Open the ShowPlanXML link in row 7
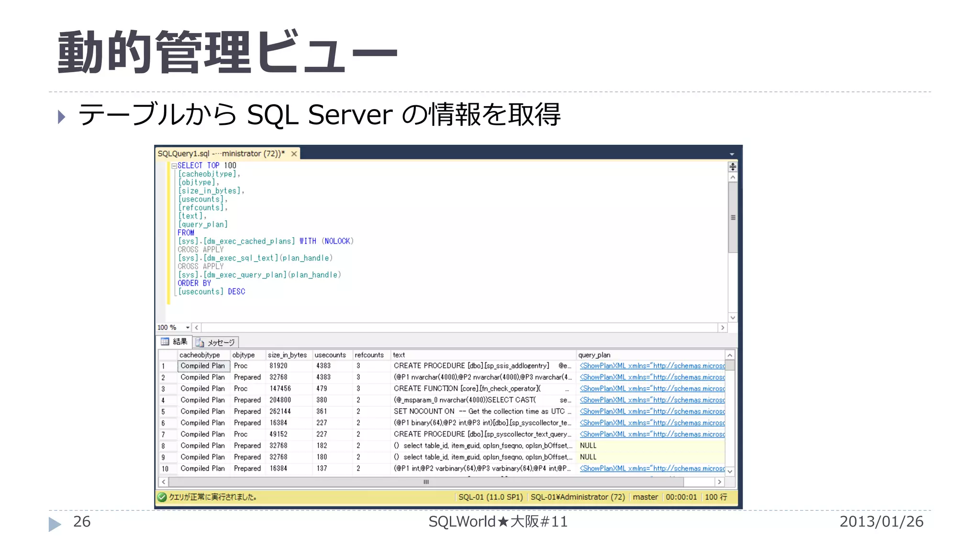The height and width of the screenshot is (551, 980). 652,435
